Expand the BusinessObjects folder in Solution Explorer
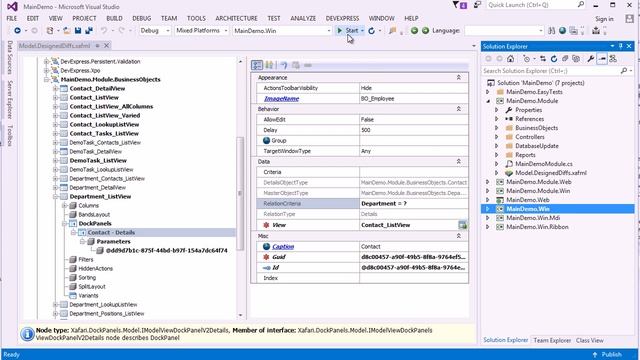The height and width of the screenshot is (360, 640). [x=497, y=128]
